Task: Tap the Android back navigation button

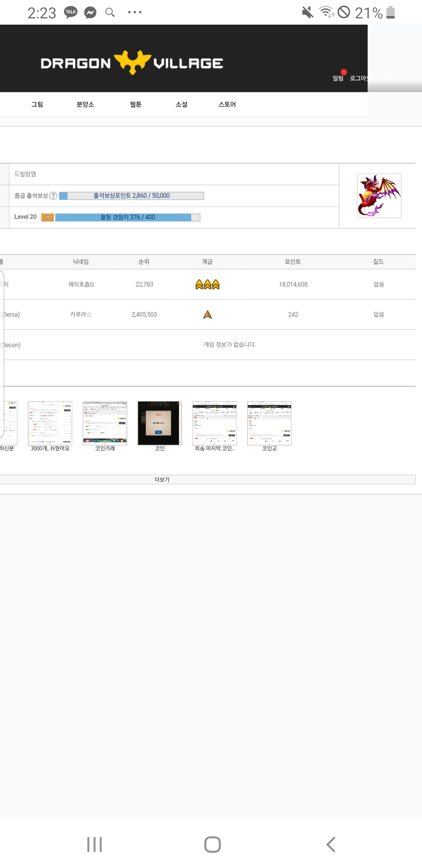Action: [x=331, y=845]
